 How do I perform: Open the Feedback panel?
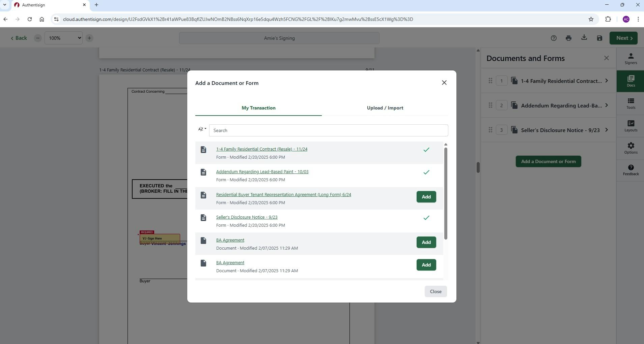[630, 169]
